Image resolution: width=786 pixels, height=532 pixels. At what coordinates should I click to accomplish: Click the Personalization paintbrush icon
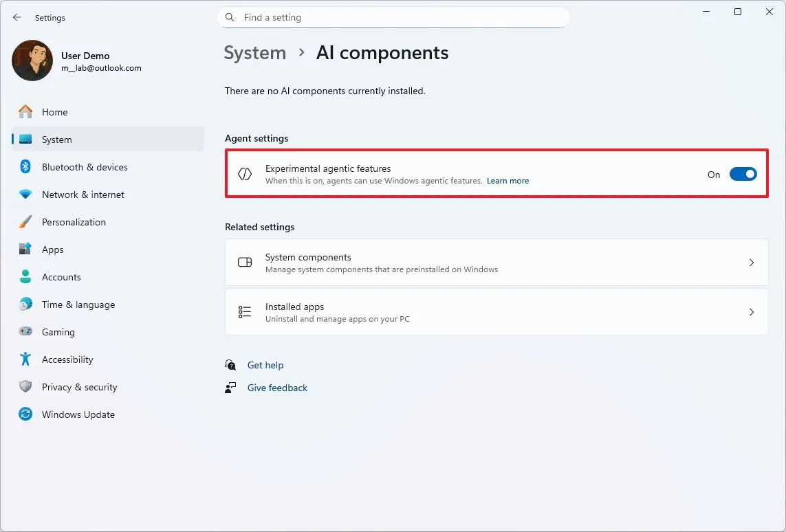click(x=25, y=222)
